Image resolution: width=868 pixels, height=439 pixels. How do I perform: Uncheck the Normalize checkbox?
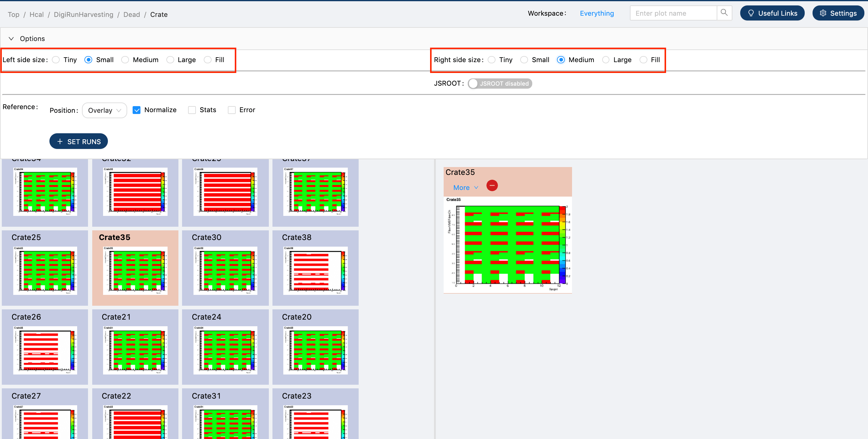[137, 110]
